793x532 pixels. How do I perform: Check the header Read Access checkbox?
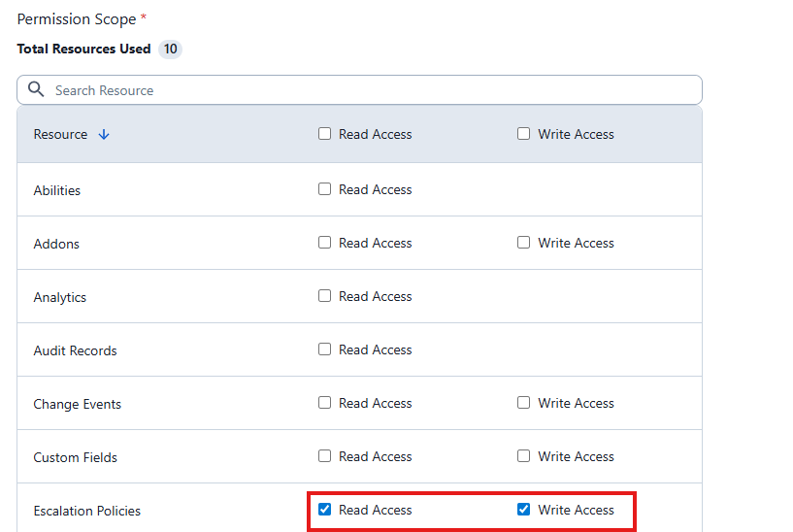click(x=325, y=134)
